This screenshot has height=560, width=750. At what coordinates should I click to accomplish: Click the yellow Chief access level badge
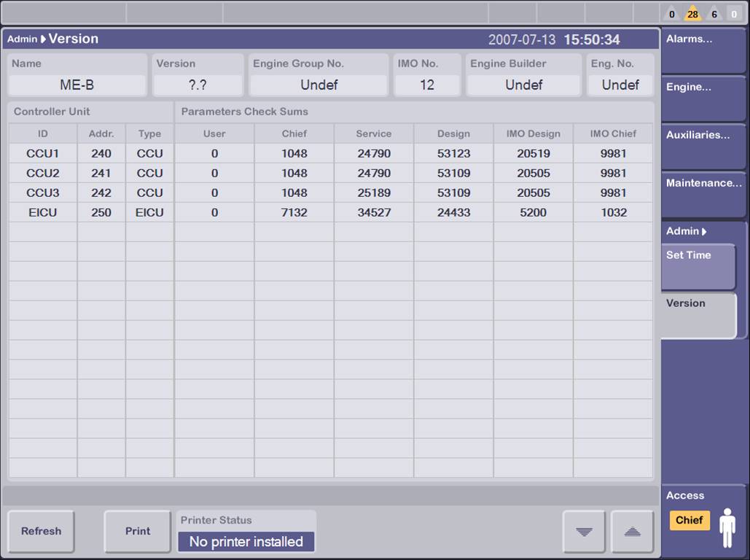pos(689,520)
